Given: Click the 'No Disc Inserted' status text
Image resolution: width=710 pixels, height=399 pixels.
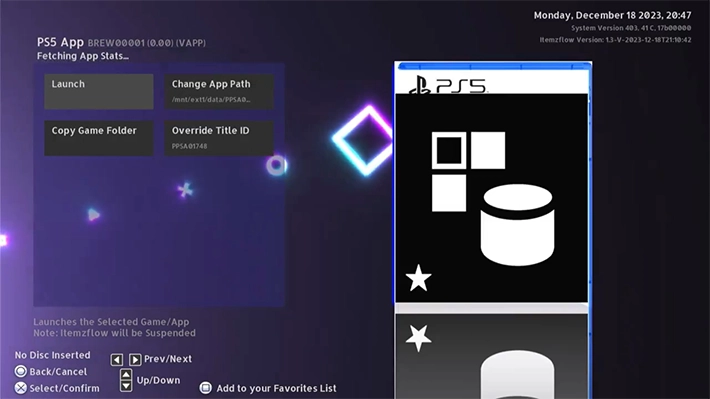Looking at the screenshot, I should point(53,355).
